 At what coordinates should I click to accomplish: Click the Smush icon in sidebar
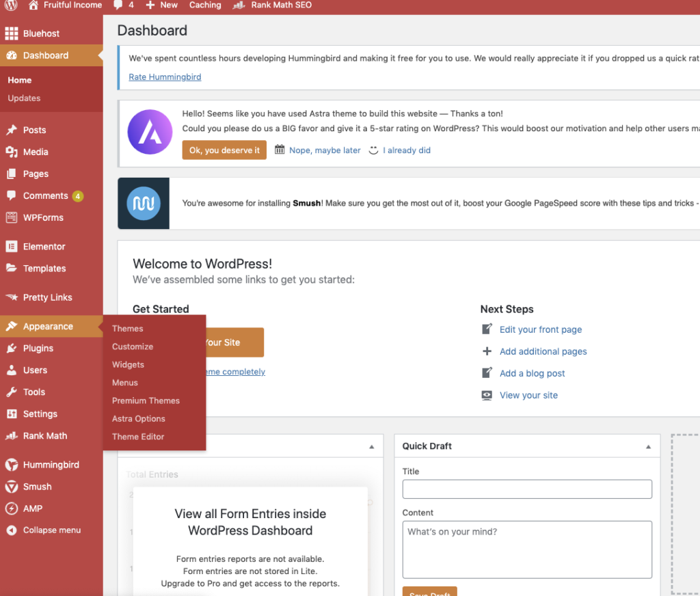[x=12, y=487]
